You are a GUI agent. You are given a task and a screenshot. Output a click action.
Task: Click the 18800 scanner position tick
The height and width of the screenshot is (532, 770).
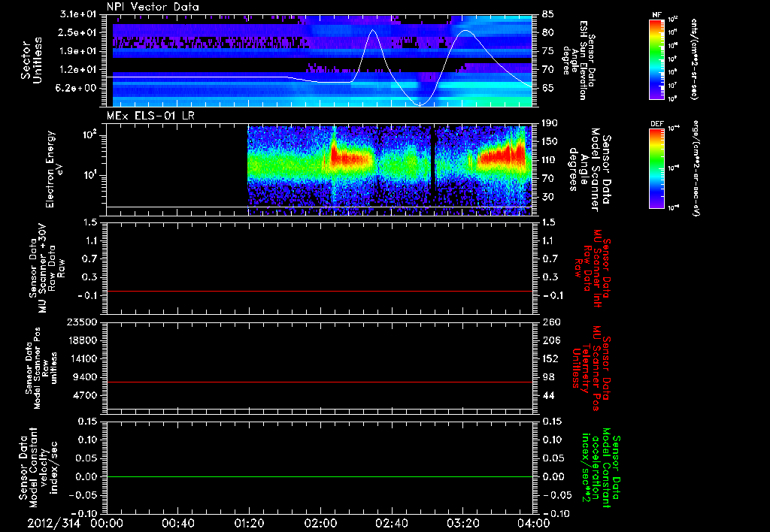pyautogui.click(x=82, y=340)
